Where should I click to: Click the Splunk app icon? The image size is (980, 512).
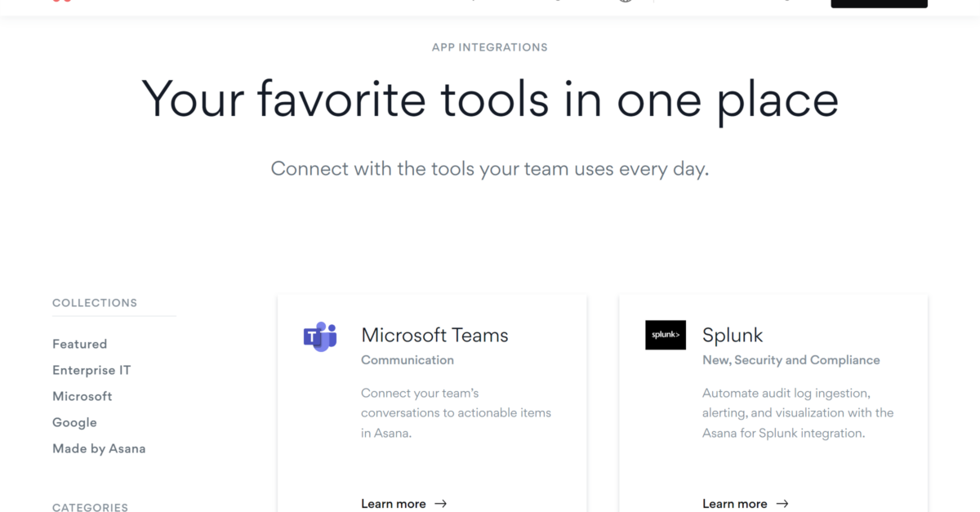click(x=666, y=335)
